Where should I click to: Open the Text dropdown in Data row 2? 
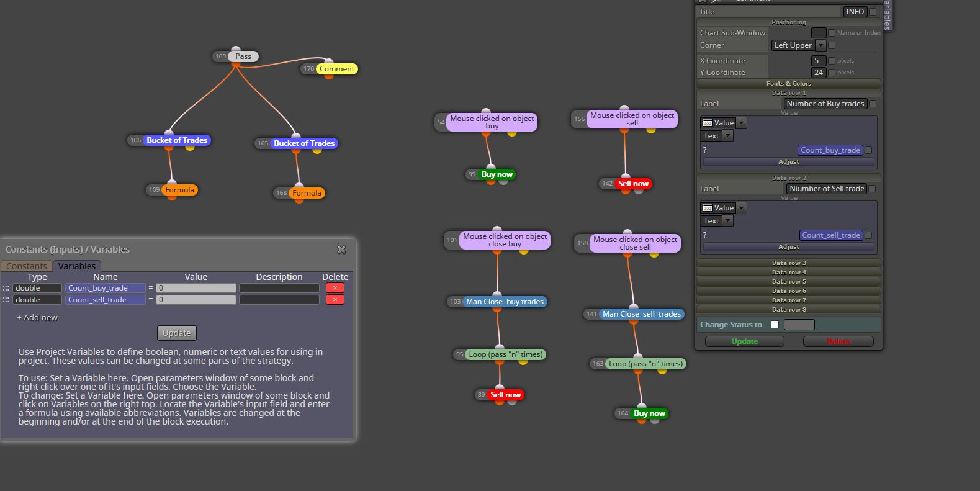[717, 221]
